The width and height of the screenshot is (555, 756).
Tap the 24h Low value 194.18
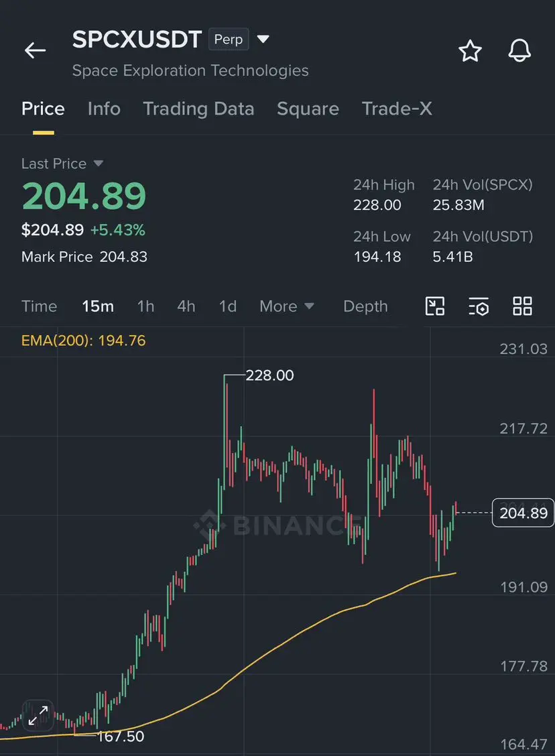(377, 257)
